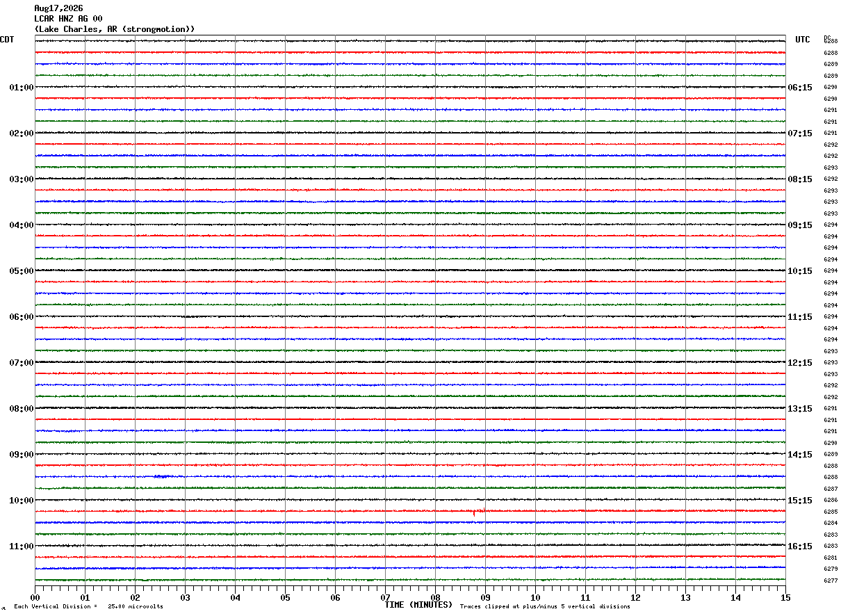Click the TIME (MINUTES) axis title
The width and height of the screenshot is (841, 616).
[x=418, y=605]
